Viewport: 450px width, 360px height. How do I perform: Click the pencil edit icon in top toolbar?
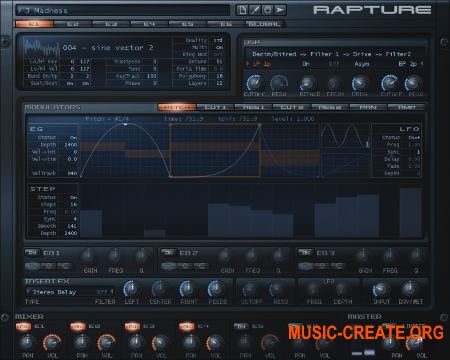[x=255, y=10]
